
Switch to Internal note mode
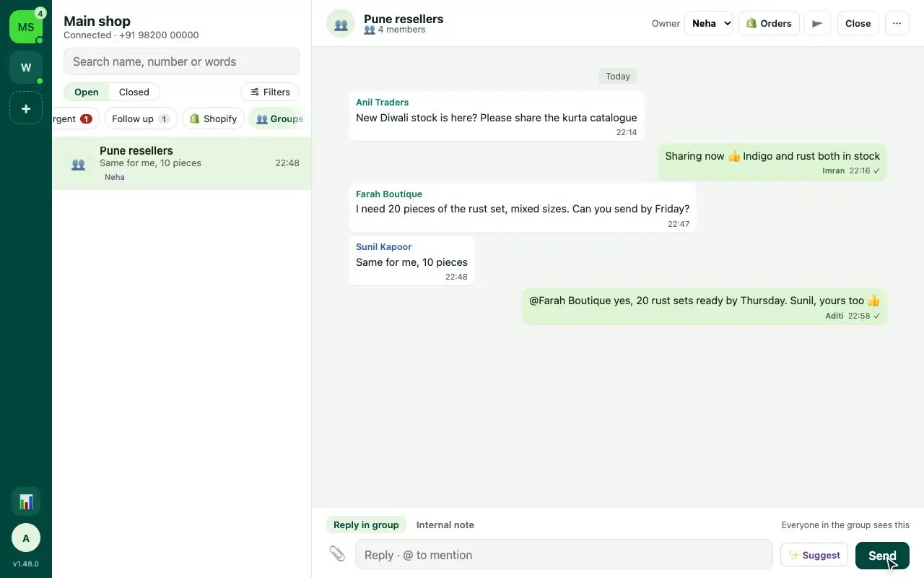point(445,525)
